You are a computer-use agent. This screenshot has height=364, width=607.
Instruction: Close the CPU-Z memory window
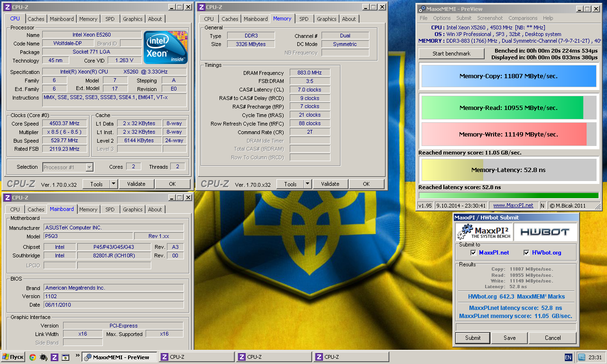pos(382,7)
